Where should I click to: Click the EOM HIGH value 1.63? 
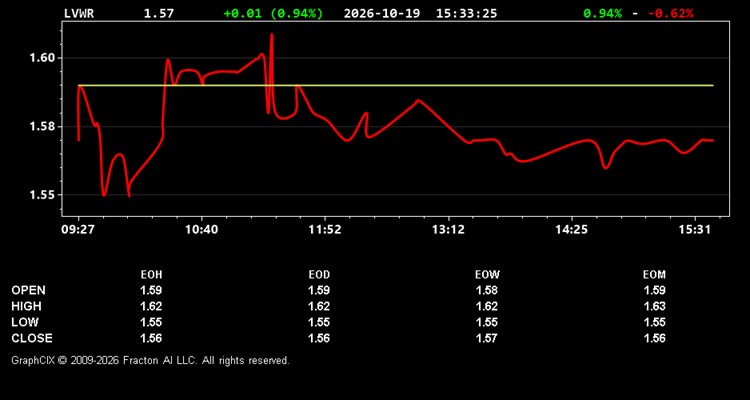point(654,306)
